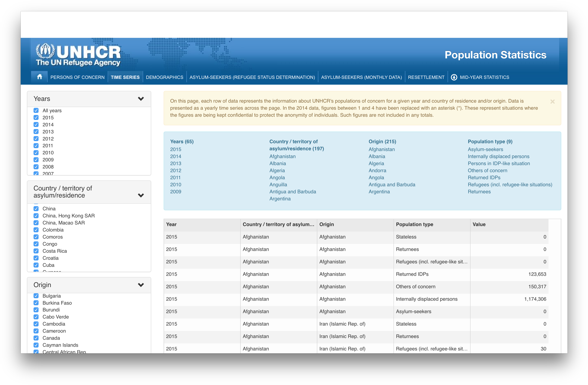Viewport: 588px width, 385px height.
Task: Select Antigua and Barbuda under Origin list
Action: point(392,184)
